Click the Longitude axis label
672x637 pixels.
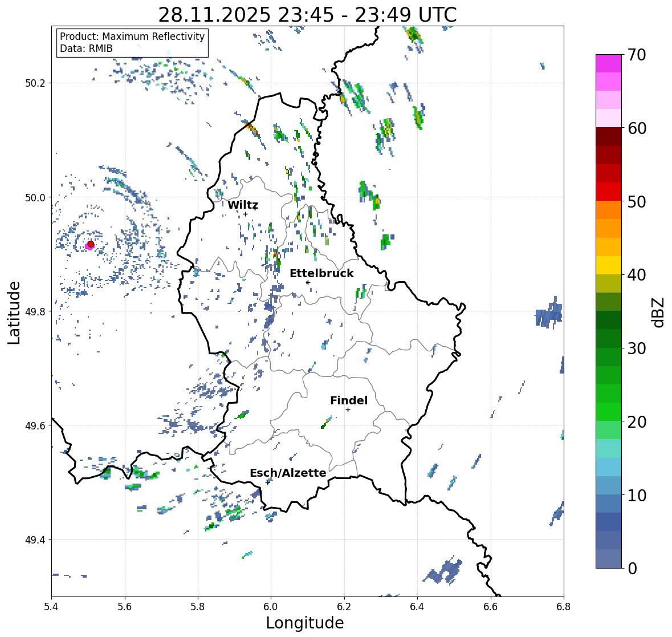tap(305, 623)
